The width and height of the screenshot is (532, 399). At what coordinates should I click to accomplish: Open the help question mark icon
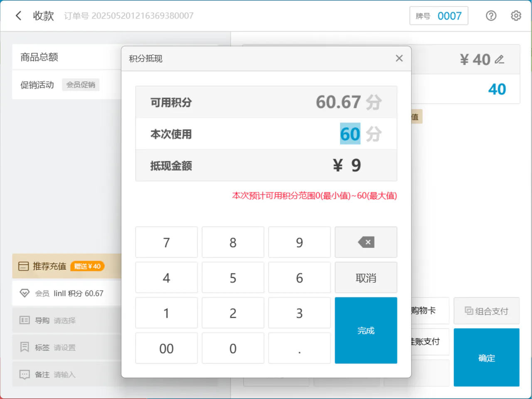pos(491,16)
